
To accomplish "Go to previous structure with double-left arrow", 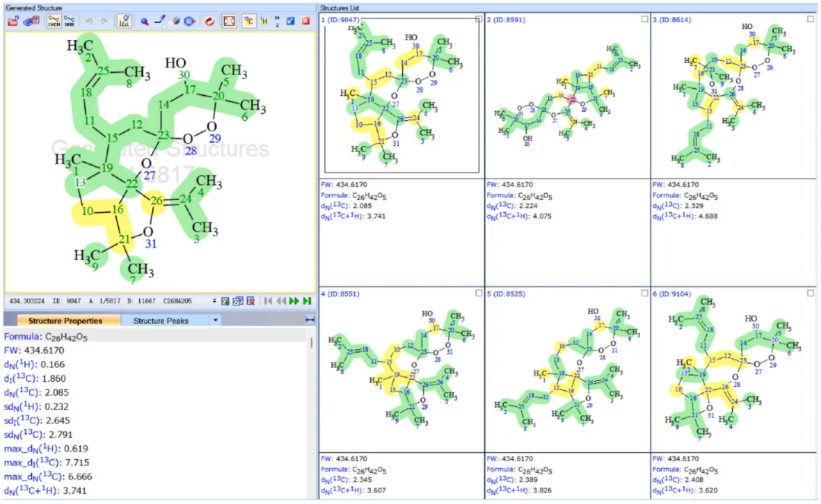I will pyautogui.click(x=281, y=301).
